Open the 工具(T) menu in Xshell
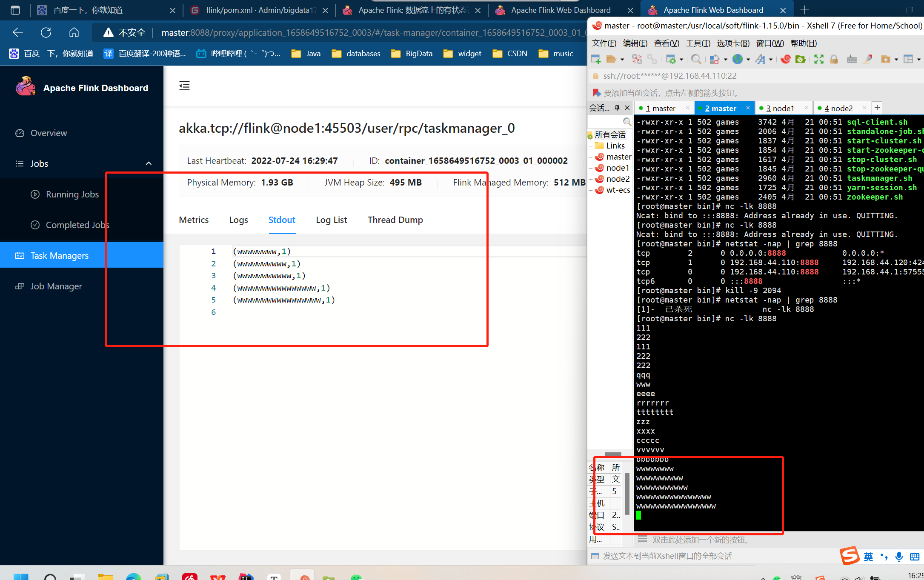The image size is (924, 580). 698,43
